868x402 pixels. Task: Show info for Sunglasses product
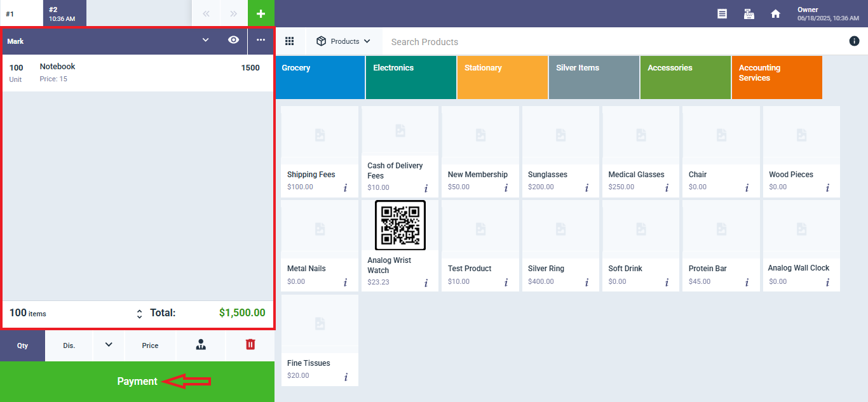(587, 188)
